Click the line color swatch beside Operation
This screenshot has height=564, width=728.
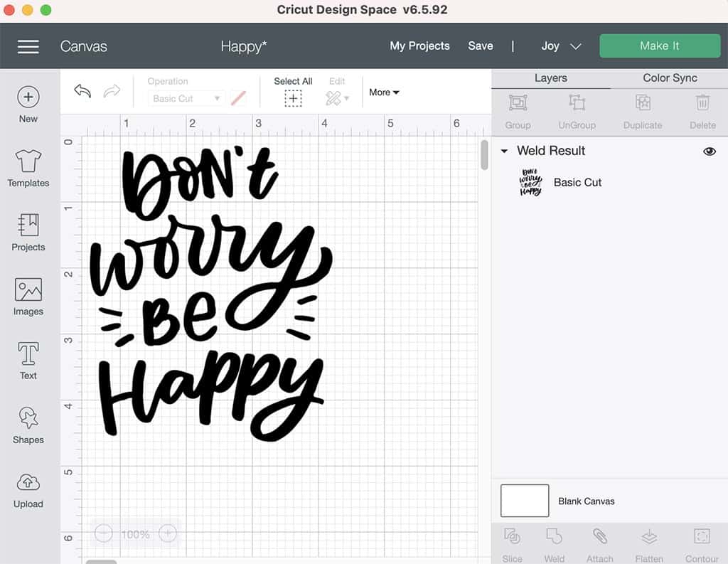tap(239, 99)
